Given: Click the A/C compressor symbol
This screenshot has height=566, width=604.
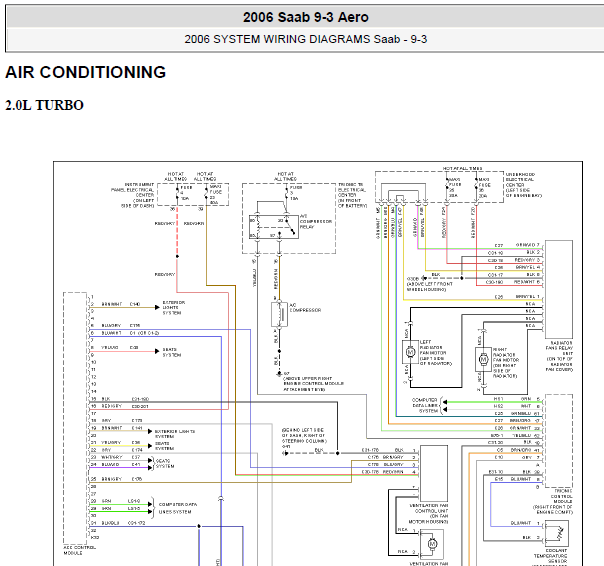Looking at the screenshot, I should [279, 314].
